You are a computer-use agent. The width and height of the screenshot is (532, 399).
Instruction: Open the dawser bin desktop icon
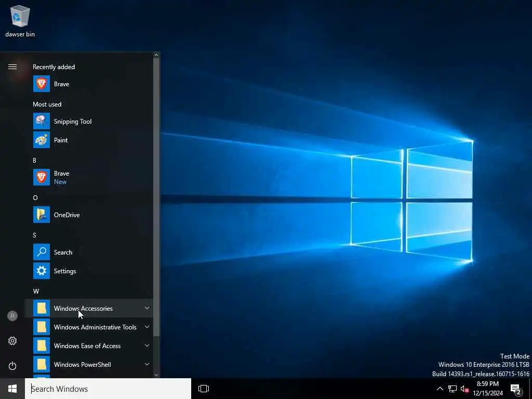(20, 21)
